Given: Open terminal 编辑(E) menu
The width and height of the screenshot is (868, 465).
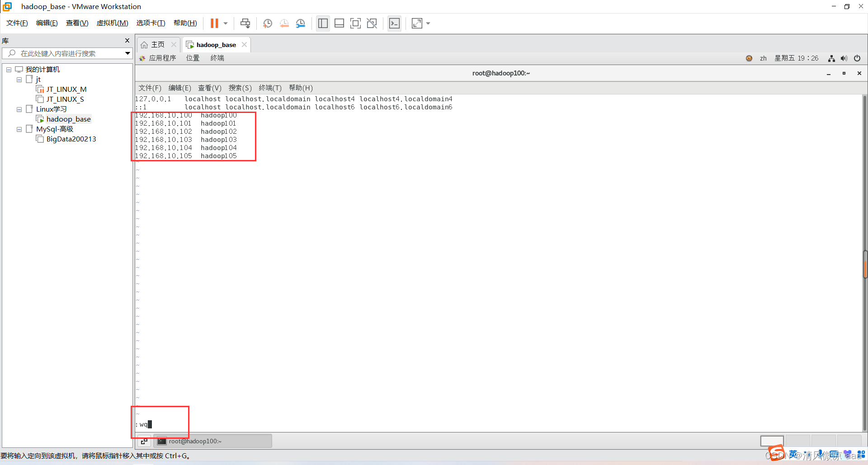Looking at the screenshot, I should (x=179, y=88).
